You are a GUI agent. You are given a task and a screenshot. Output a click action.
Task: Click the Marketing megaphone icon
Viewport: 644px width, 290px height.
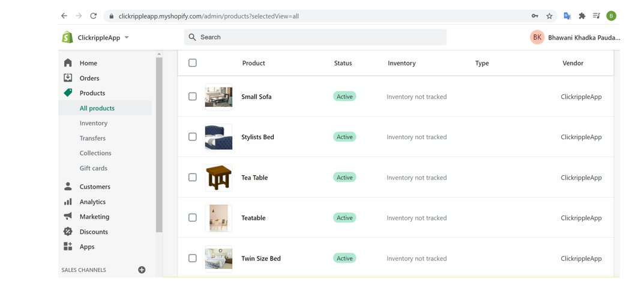[68, 217]
